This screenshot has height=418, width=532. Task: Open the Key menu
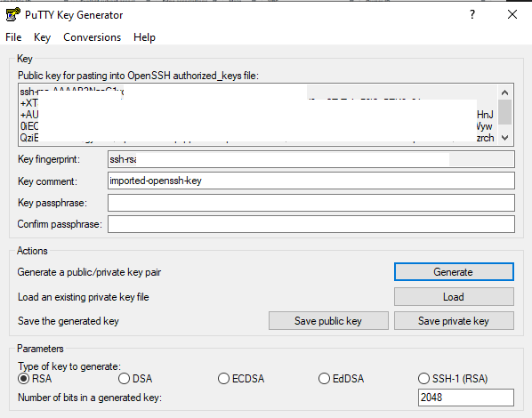pyautogui.click(x=42, y=37)
